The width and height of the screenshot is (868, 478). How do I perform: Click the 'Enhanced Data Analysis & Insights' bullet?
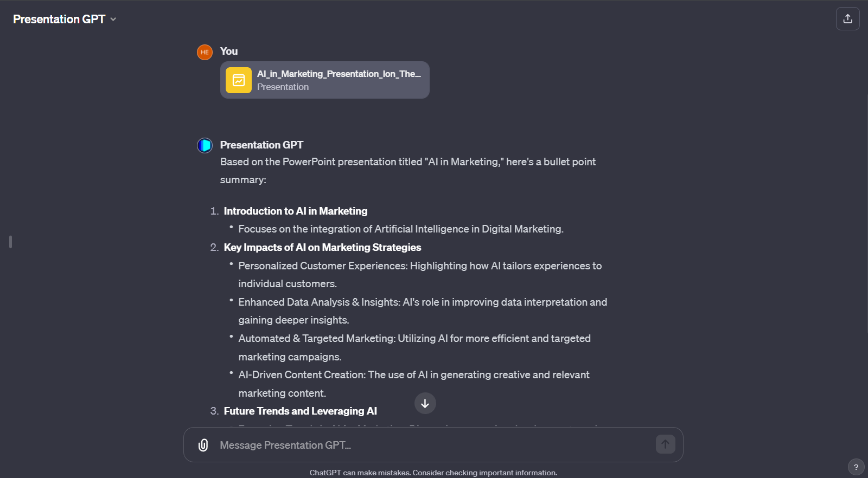tap(423, 311)
